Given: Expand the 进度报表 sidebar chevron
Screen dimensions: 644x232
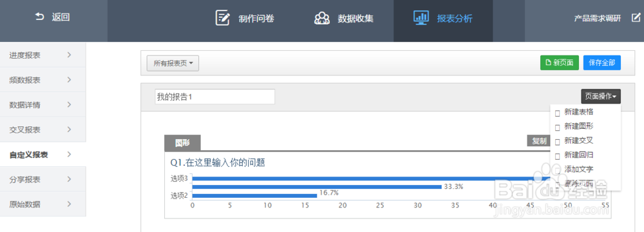Looking at the screenshot, I should [69, 55].
